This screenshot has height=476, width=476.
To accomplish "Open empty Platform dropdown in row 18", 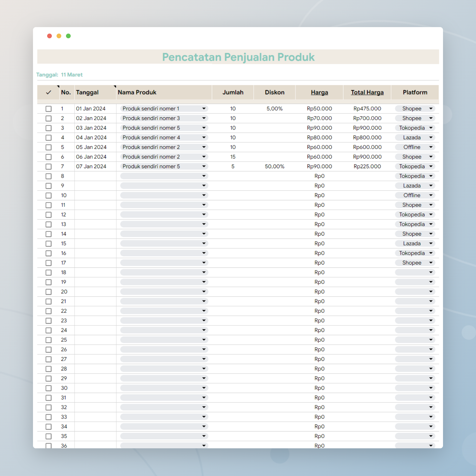I will pos(415,272).
